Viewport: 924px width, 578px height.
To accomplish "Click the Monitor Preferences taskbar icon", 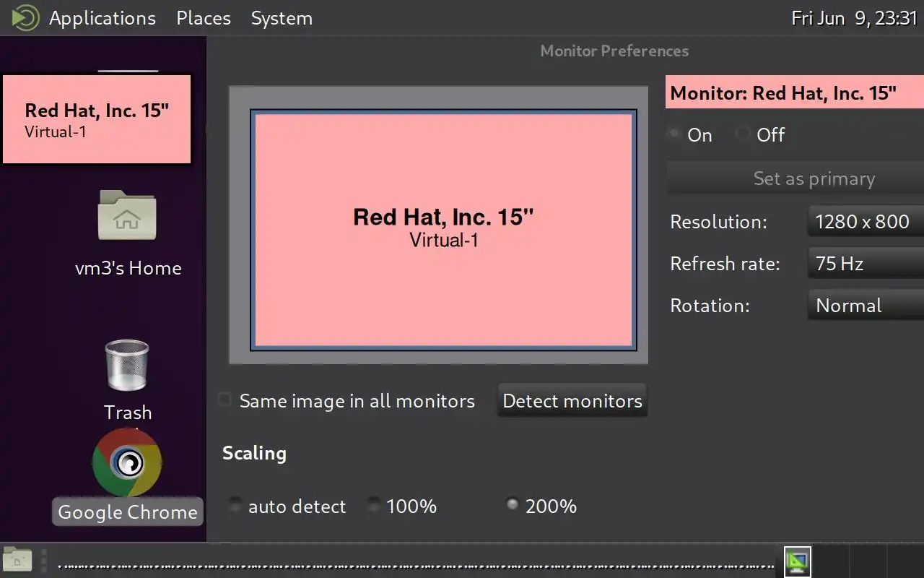I will [x=798, y=561].
